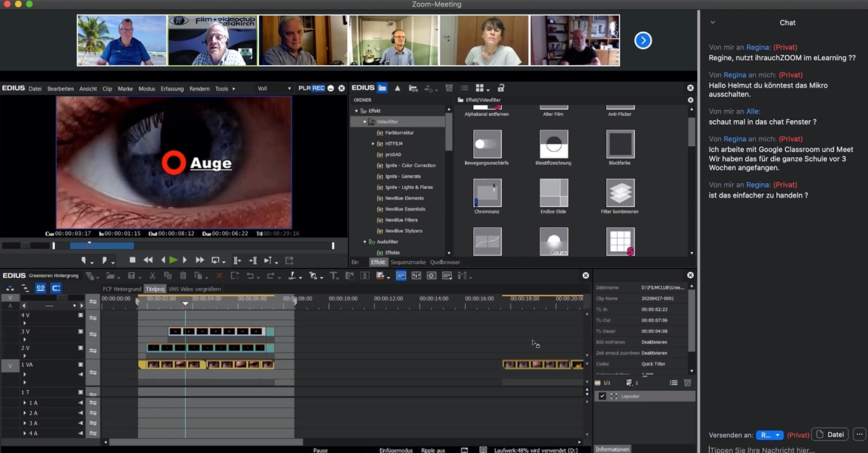This screenshot has height=453, width=868.
Task: Click the loop playback icon
Action: coord(216,261)
